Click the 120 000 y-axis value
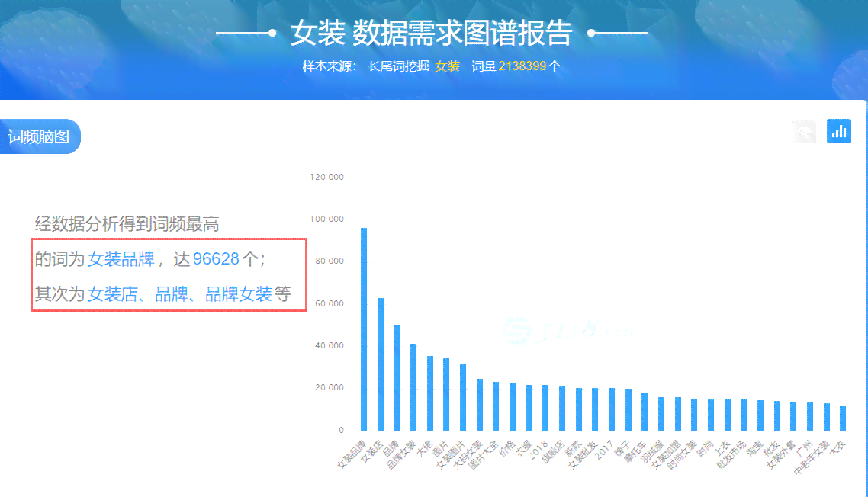This screenshot has width=868, height=497. point(327,177)
